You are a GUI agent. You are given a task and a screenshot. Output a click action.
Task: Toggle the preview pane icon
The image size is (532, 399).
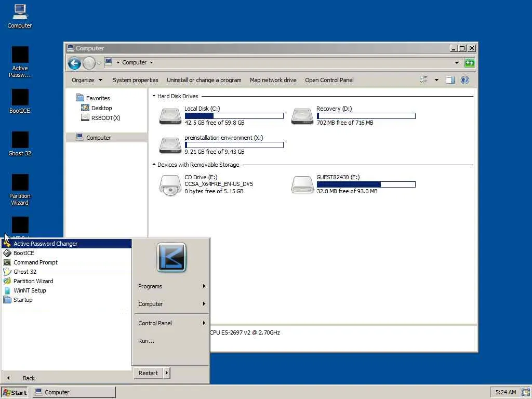pyautogui.click(x=450, y=80)
